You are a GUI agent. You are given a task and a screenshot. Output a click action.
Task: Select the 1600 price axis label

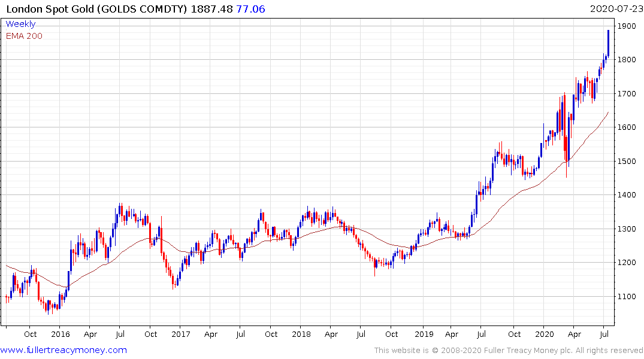[x=627, y=127]
